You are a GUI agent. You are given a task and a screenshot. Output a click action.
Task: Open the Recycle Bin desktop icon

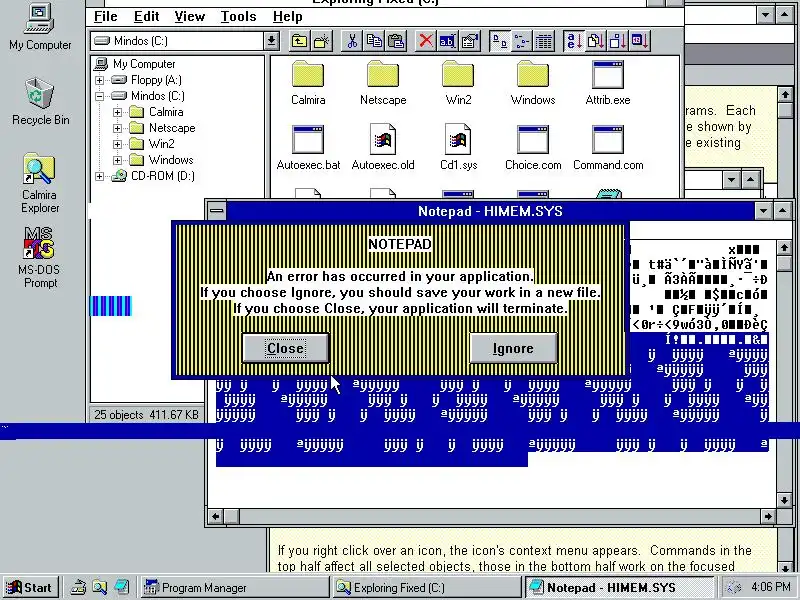[40, 102]
